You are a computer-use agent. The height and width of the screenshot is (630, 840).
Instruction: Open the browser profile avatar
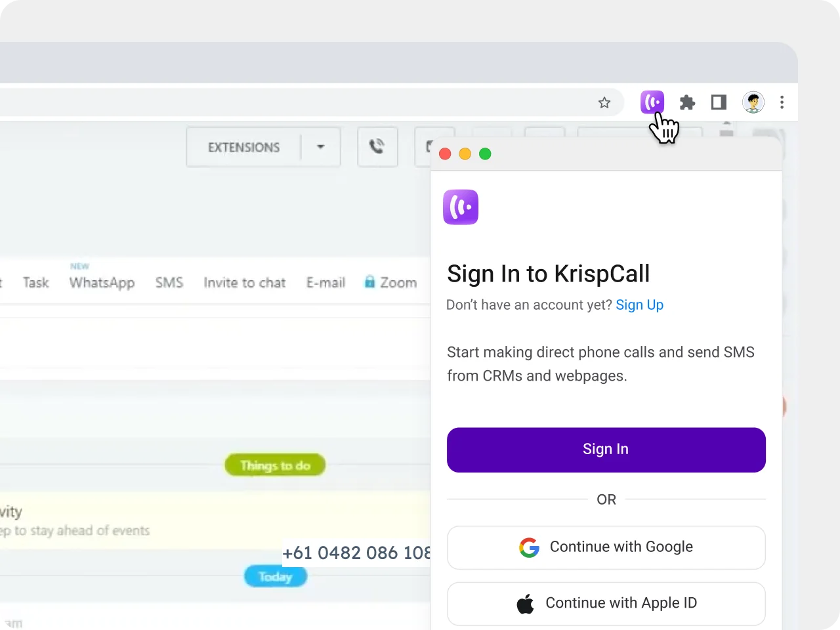[753, 102]
